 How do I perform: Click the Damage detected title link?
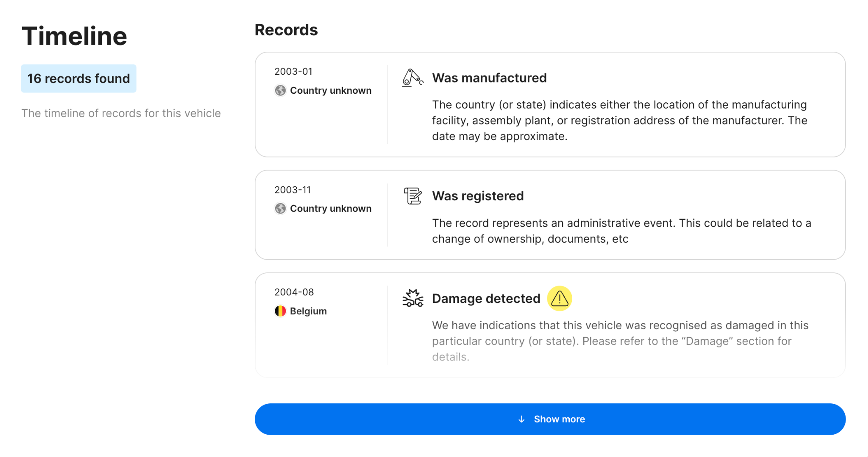[x=486, y=298]
